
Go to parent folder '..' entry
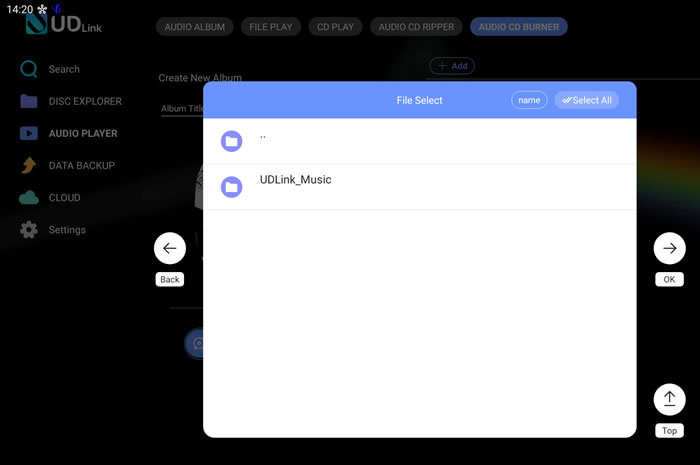(x=419, y=141)
